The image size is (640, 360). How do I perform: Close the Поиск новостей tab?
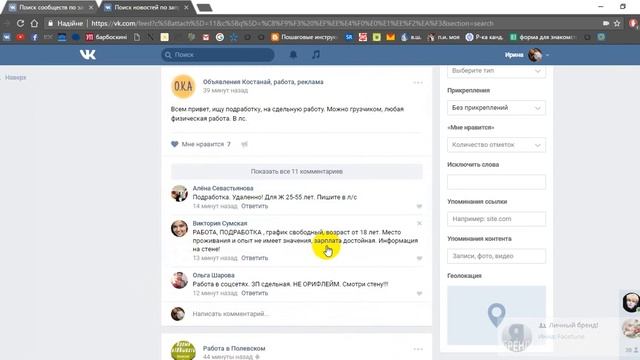coord(187,7)
